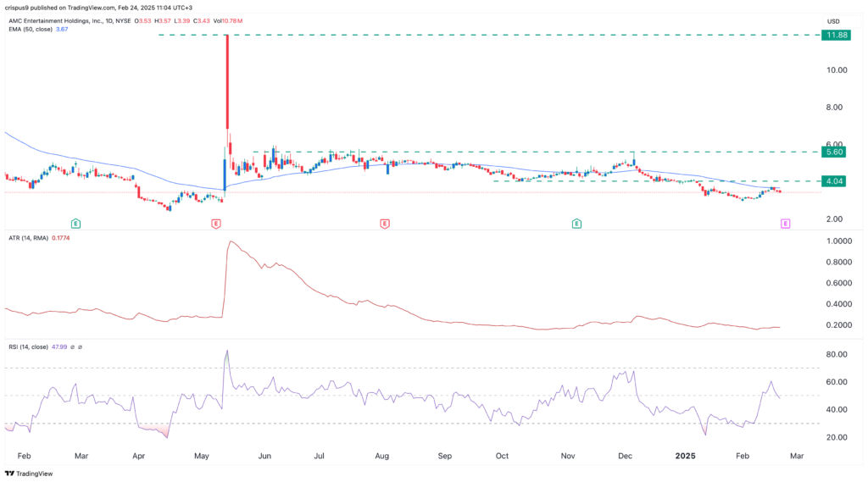Click the Sep label on the time axis

[444, 456]
